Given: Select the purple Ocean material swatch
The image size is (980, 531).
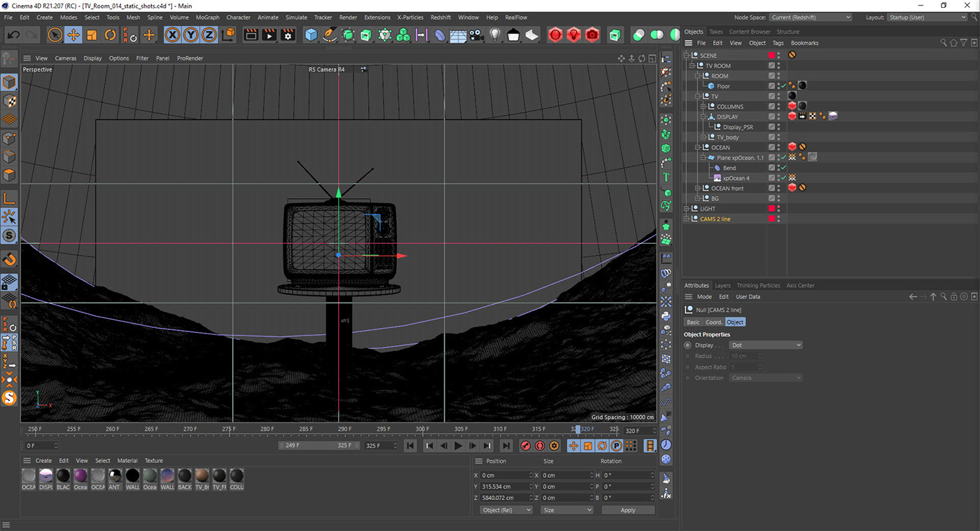Looking at the screenshot, I should click(x=80, y=476).
